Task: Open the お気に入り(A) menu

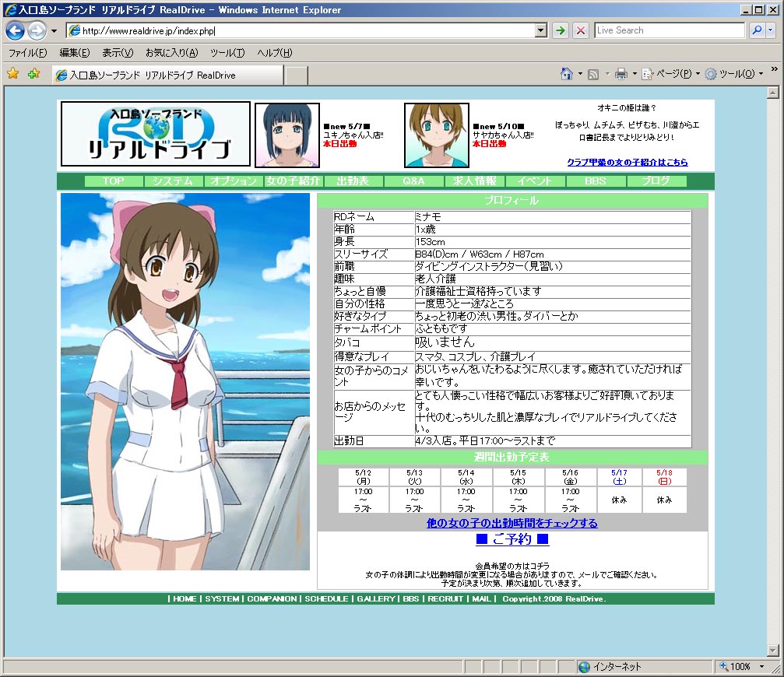Action: pos(172,52)
